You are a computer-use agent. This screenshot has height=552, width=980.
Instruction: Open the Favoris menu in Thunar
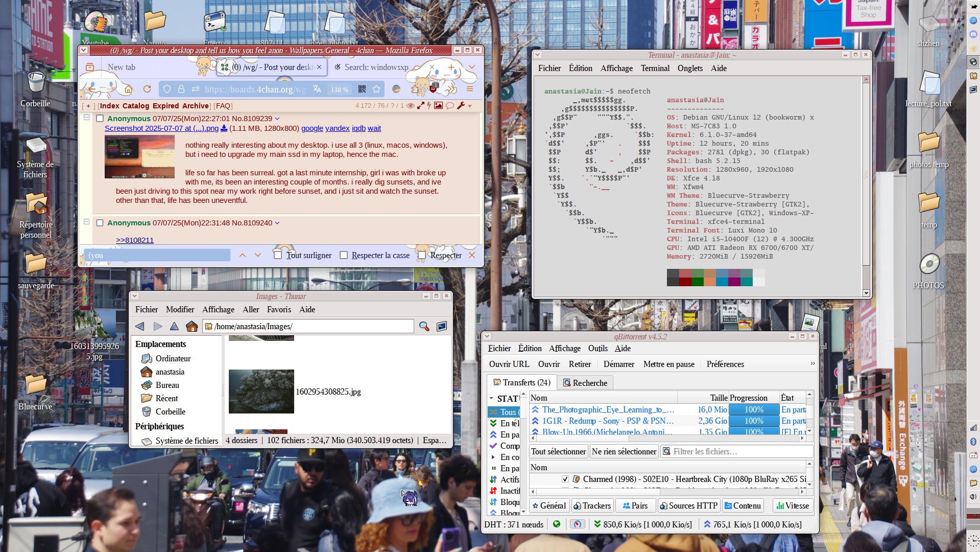click(279, 309)
